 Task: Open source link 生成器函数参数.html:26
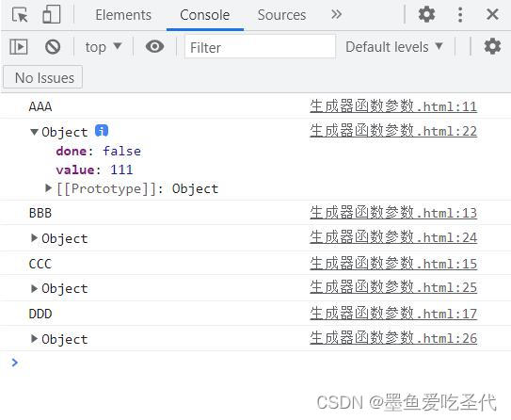coord(393,338)
